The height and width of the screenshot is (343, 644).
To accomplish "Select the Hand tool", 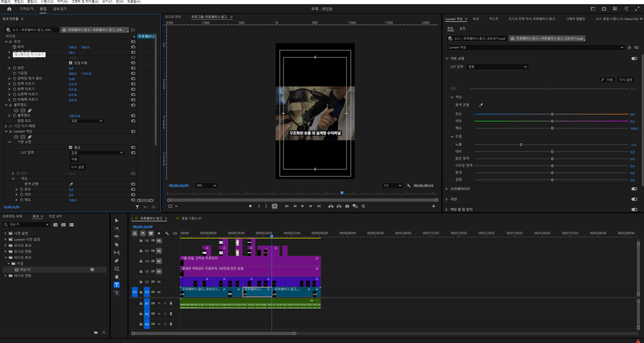I will tap(117, 277).
